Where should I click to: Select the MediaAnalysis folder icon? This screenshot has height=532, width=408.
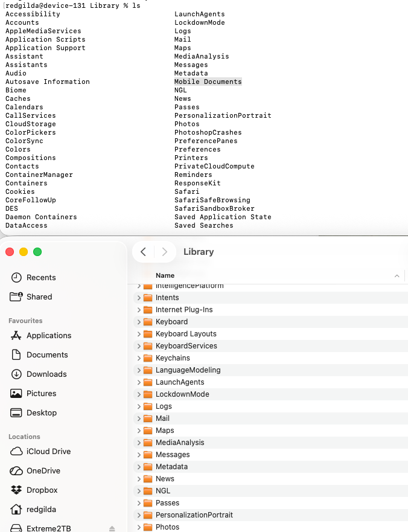[148, 443]
